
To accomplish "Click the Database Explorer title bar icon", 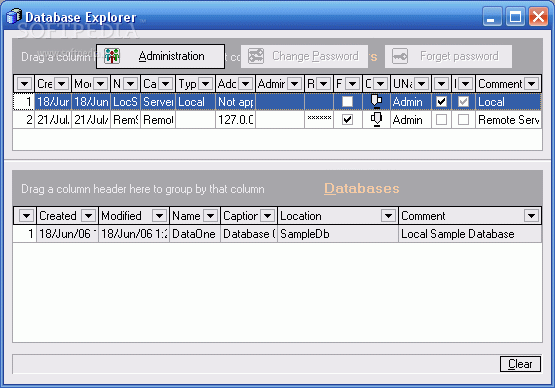I will click(x=14, y=17).
